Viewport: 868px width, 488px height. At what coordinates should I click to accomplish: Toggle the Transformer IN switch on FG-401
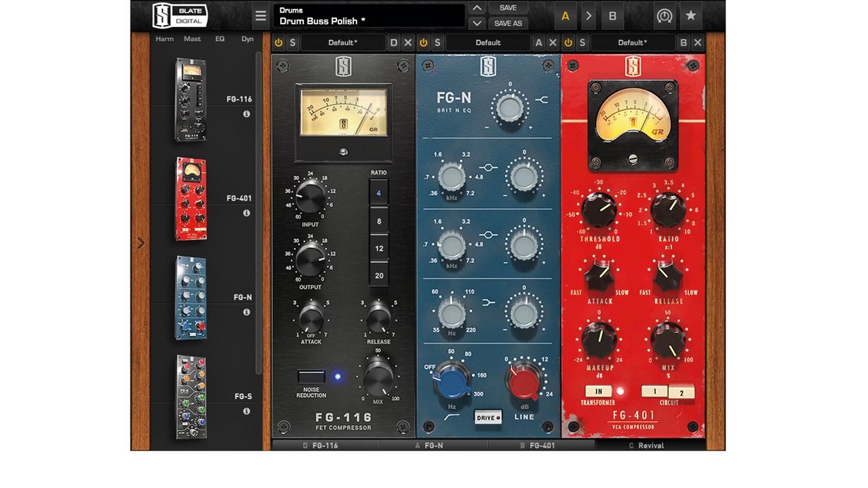599,391
